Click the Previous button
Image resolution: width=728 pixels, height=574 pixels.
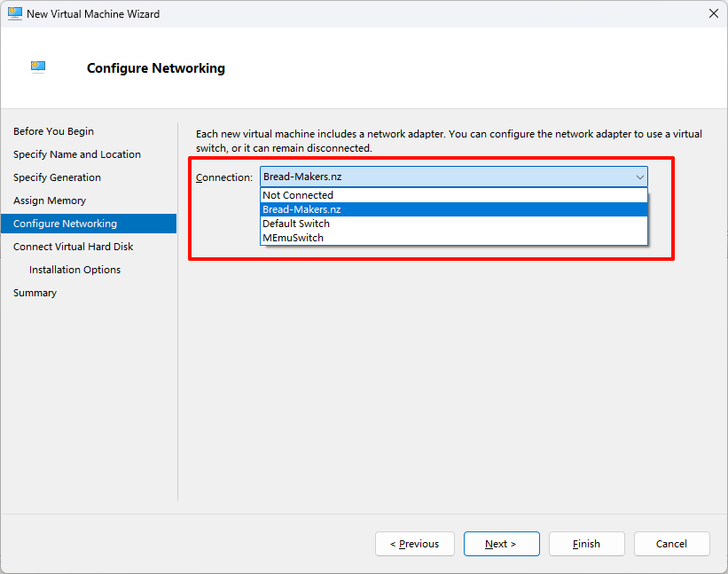(x=414, y=544)
